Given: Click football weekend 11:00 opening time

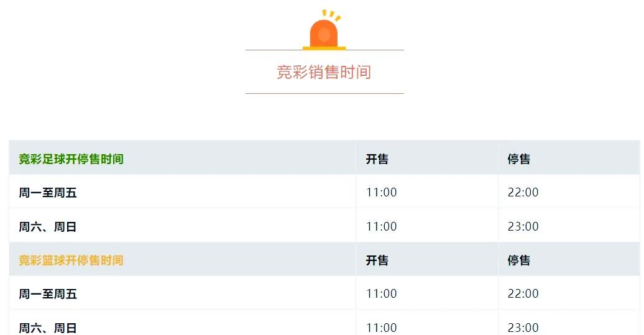Looking at the screenshot, I should (x=381, y=227).
